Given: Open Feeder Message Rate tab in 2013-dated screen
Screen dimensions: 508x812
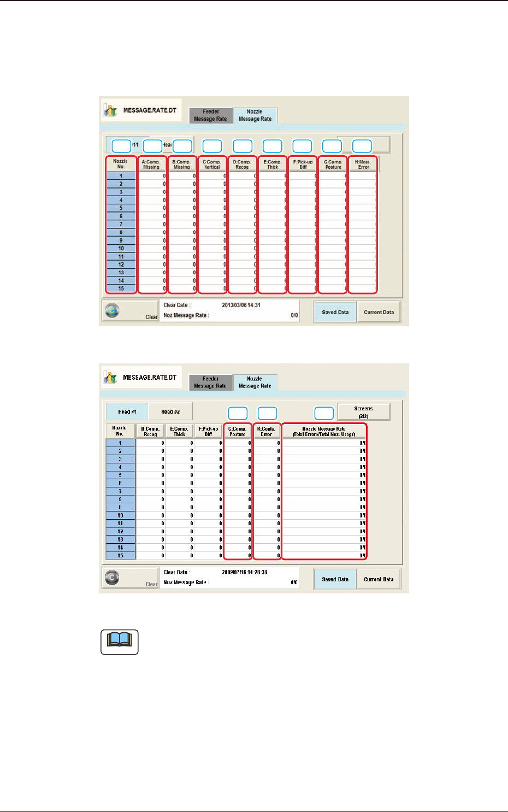Looking at the screenshot, I should coord(210,115).
